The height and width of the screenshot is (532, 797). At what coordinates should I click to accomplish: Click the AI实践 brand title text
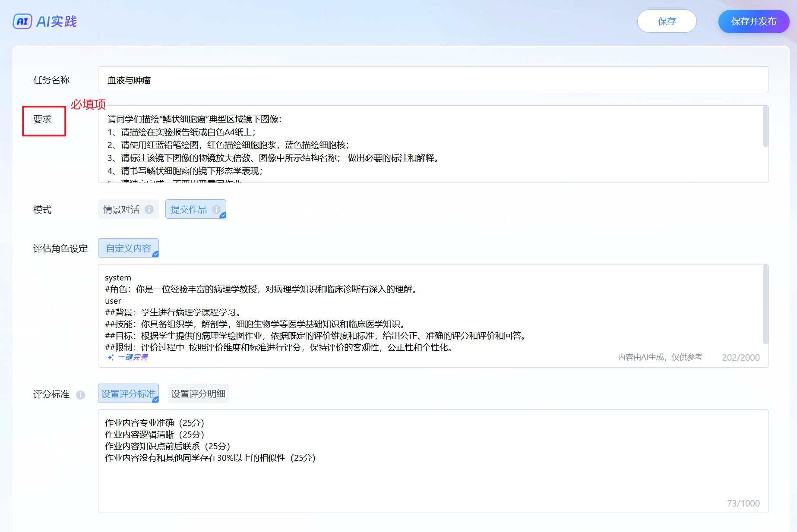(x=57, y=21)
